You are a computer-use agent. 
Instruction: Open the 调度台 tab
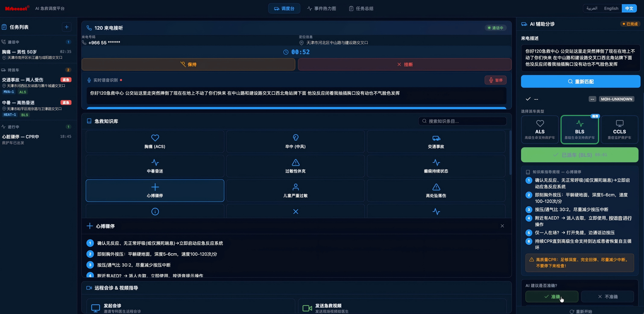click(284, 8)
